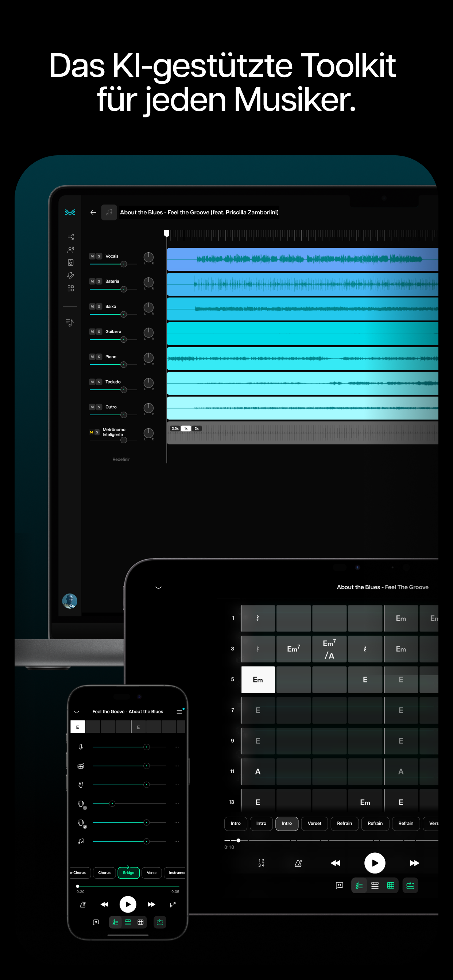Toggle the metronome icon on the tablet

point(298,863)
